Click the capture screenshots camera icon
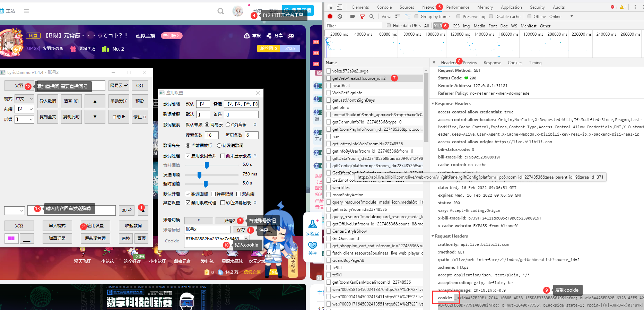Viewport: 644px width, 310px height. [x=353, y=16]
